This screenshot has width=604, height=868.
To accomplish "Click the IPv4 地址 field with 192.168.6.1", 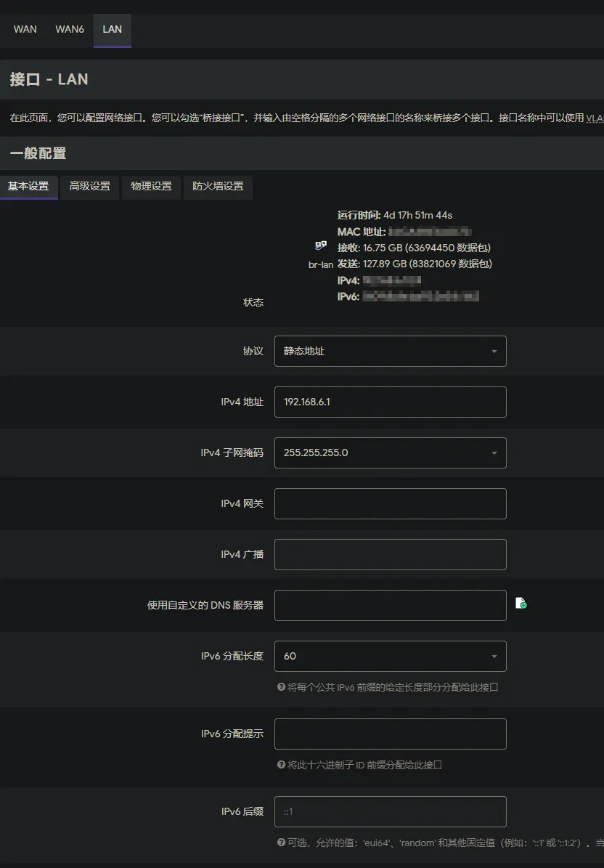I will point(390,402).
